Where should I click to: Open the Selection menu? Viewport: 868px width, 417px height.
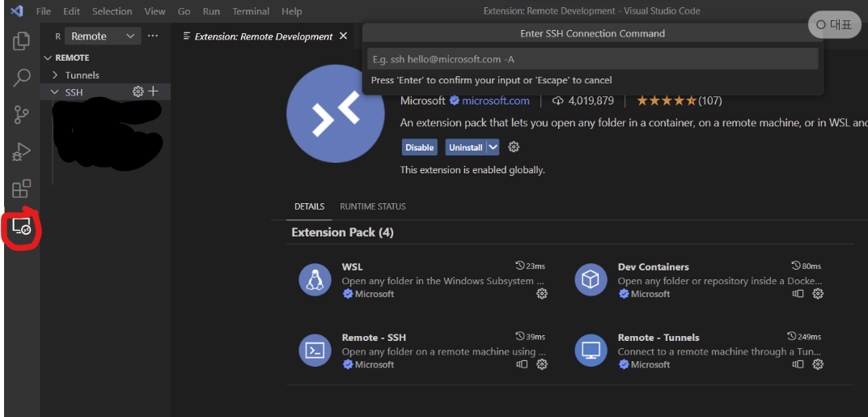112,11
